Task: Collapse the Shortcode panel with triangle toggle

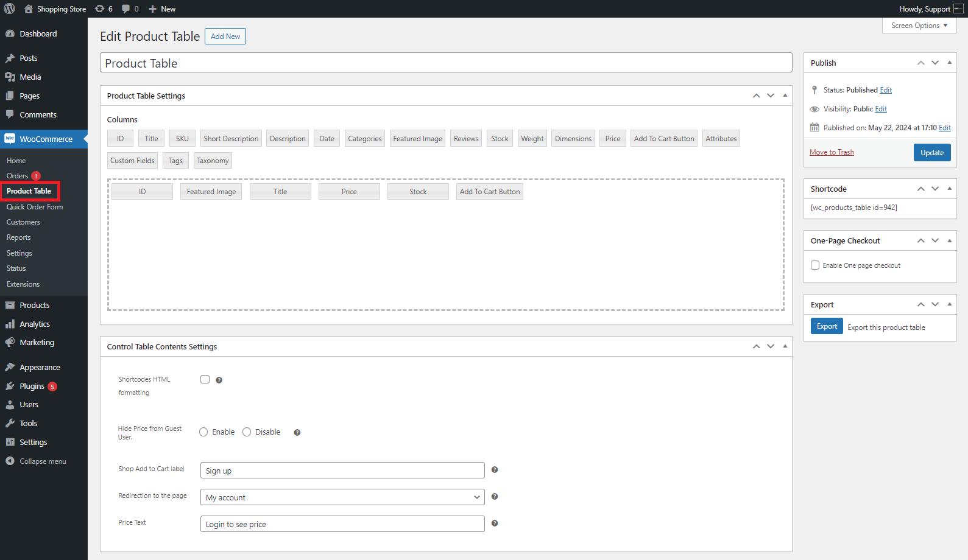Action: 949,189
